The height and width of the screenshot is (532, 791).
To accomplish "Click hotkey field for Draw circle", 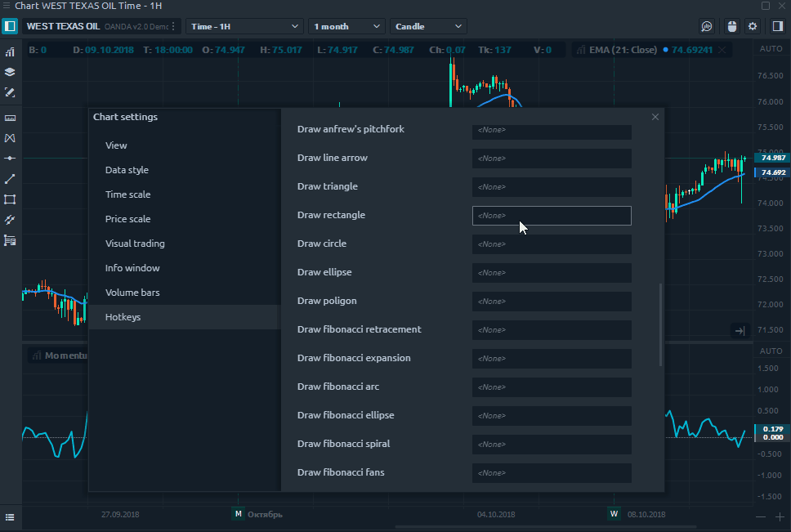I will click(x=552, y=244).
